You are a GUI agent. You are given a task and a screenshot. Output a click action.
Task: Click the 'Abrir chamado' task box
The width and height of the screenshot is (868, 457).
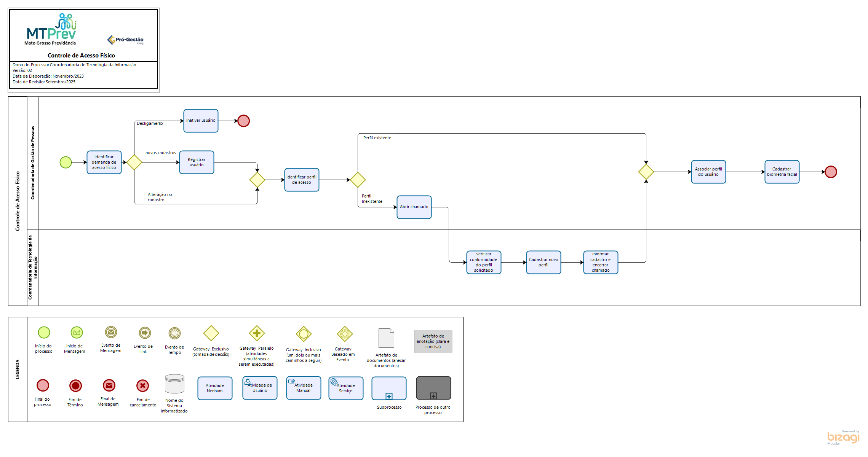414,207
